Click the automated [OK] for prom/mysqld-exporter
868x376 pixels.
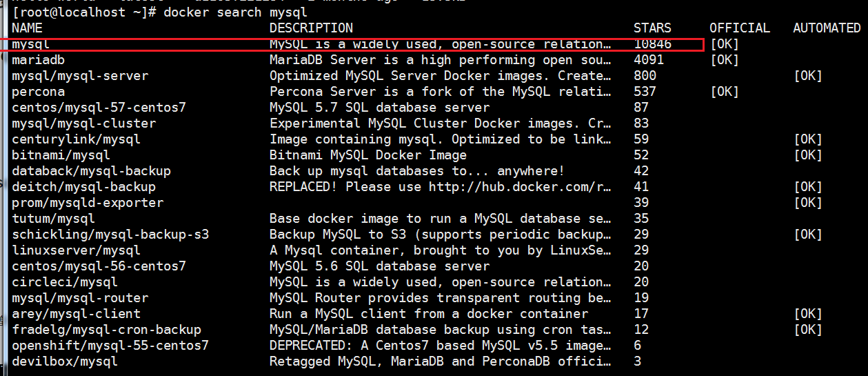click(x=808, y=203)
